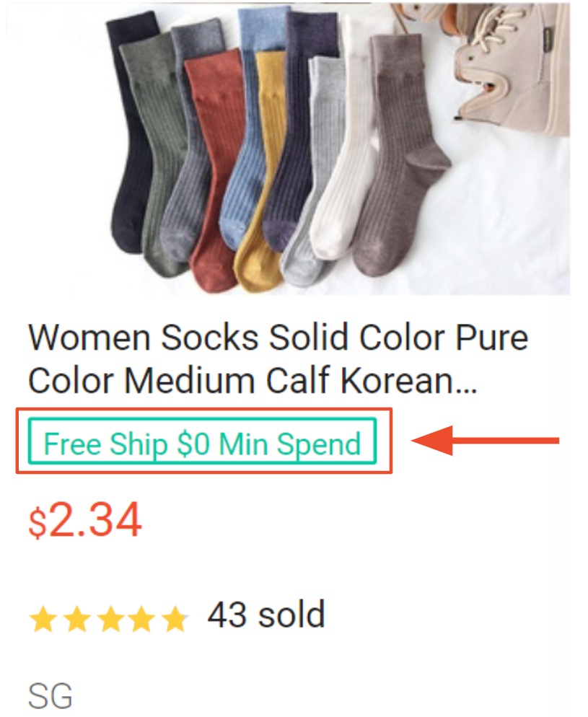Select the third rating star
Image resolution: width=588 pixels, height=717 pixels.
coord(112,617)
